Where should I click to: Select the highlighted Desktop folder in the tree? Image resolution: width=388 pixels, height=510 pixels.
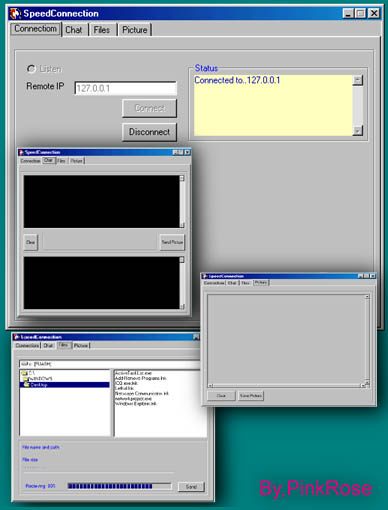tap(65, 385)
